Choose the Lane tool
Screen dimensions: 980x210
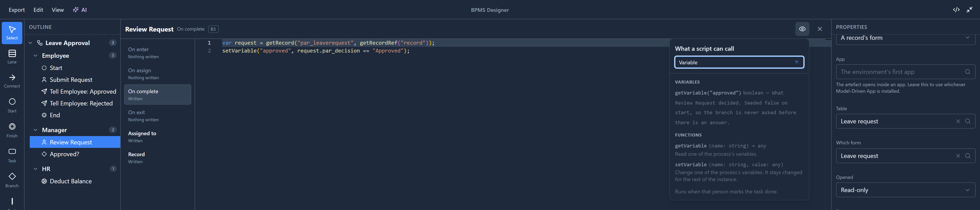[12, 57]
